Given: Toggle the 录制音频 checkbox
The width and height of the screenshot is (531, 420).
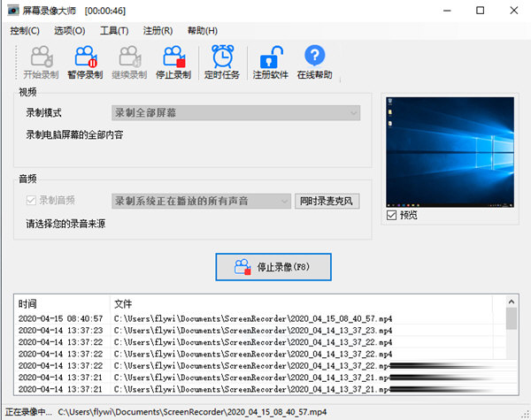Looking at the screenshot, I should pos(31,201).
